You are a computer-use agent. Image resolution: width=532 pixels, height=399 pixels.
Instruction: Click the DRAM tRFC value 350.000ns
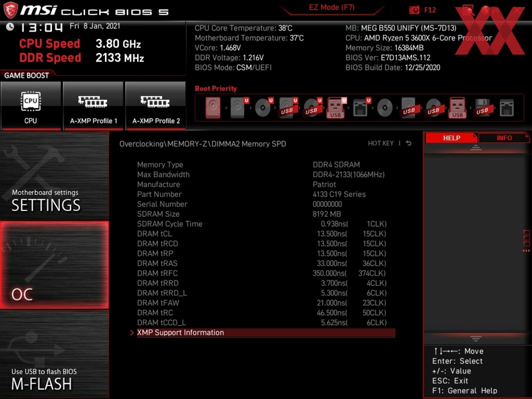[x=330, y=273]
